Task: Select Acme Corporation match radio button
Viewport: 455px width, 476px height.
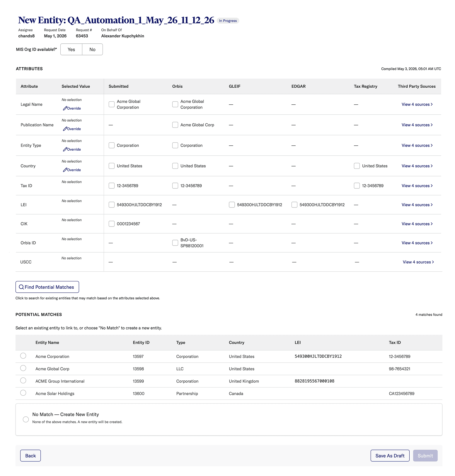Action: click(x=23, y=356)
